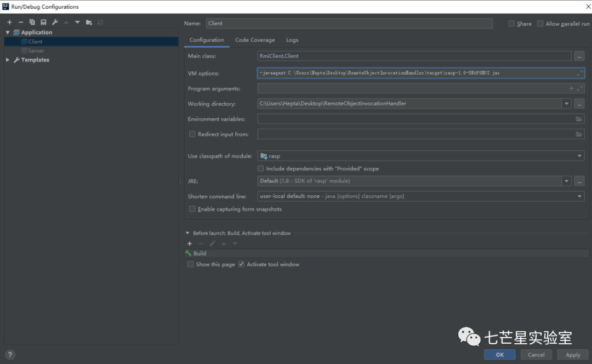Toggle Redirect input from checkbox
Image resolution: width=592 pixels, height=364 pixels.
tap(192, 134)
